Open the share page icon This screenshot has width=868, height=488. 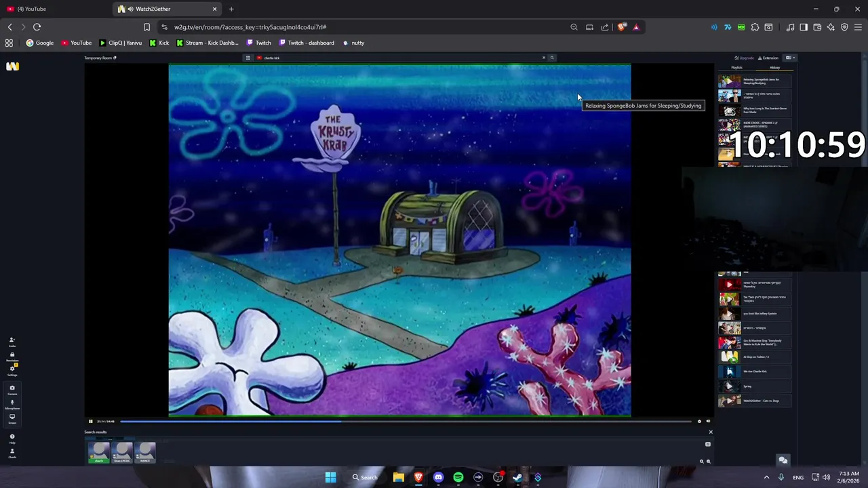pyautogui.click(x=605, y=27)
